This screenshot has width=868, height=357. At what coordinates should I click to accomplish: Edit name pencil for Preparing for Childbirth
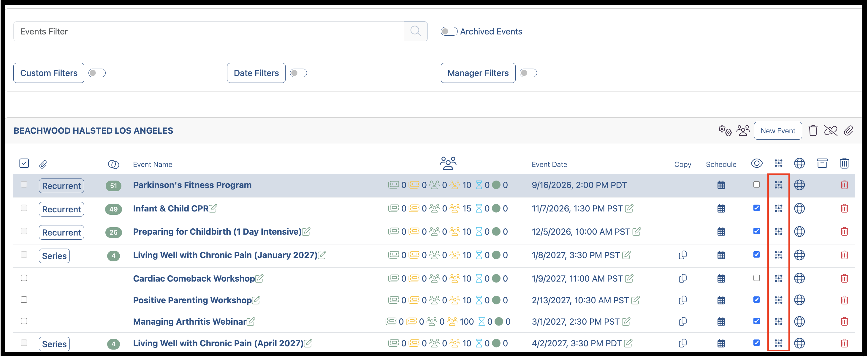(306, 232)
